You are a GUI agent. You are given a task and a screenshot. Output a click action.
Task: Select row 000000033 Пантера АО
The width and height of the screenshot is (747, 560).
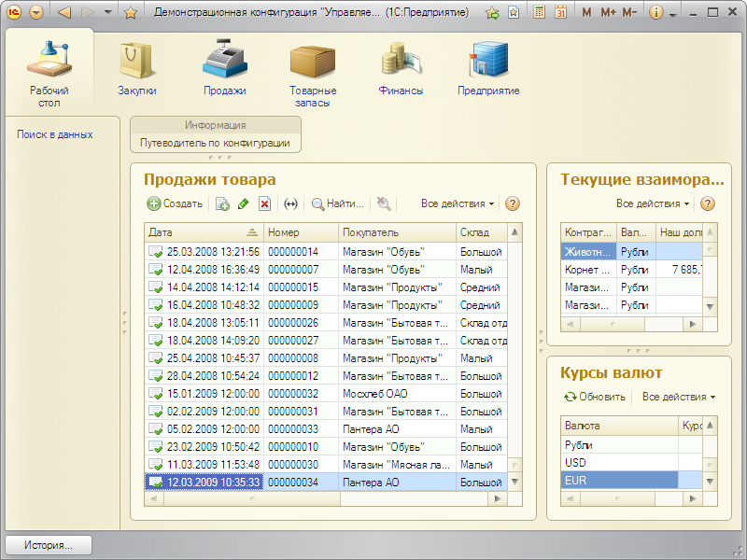tap(326, 429)
